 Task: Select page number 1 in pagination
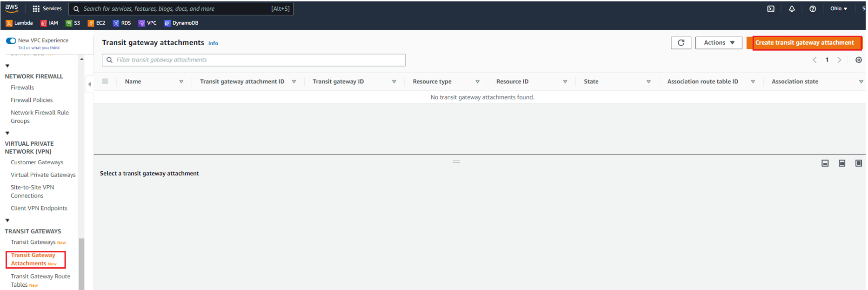coord(827,60)
